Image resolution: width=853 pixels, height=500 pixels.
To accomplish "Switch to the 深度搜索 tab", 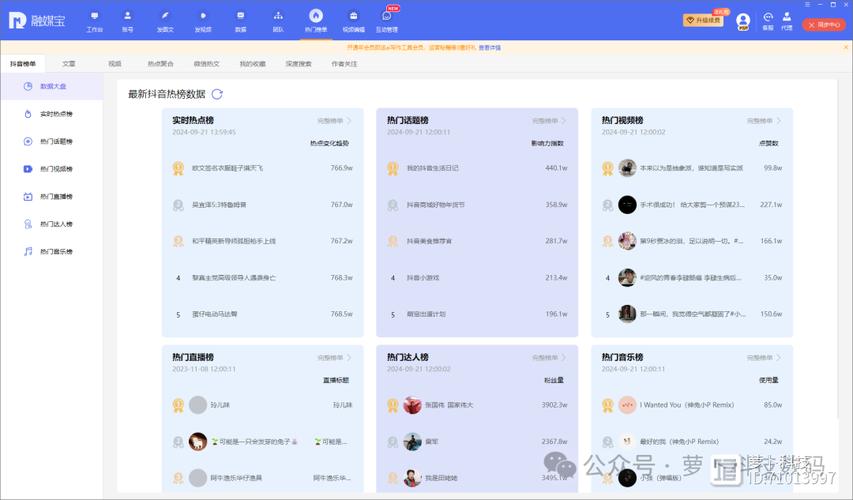I will [299, 64].
